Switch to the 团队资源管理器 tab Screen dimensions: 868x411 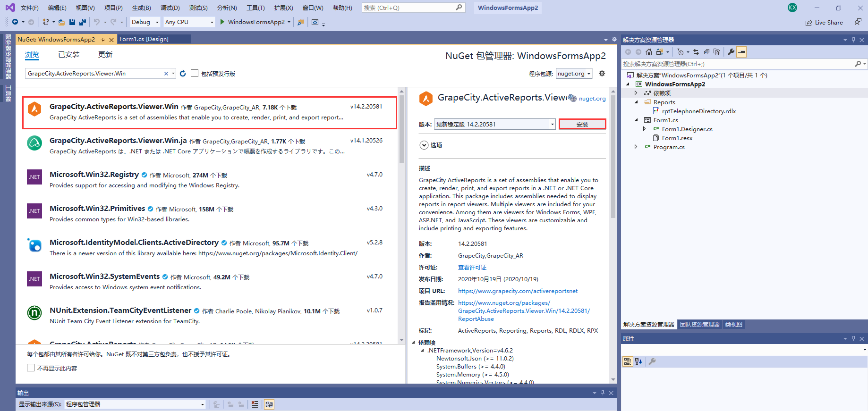700,325
